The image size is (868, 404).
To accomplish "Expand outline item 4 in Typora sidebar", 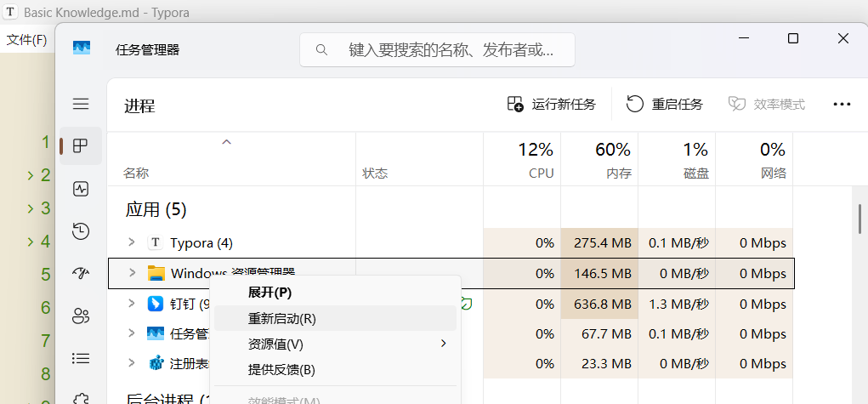I will click(31, 242).
